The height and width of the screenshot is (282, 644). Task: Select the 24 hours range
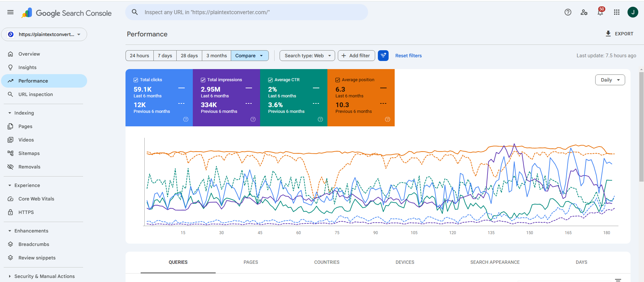click(x=139, y=56)
